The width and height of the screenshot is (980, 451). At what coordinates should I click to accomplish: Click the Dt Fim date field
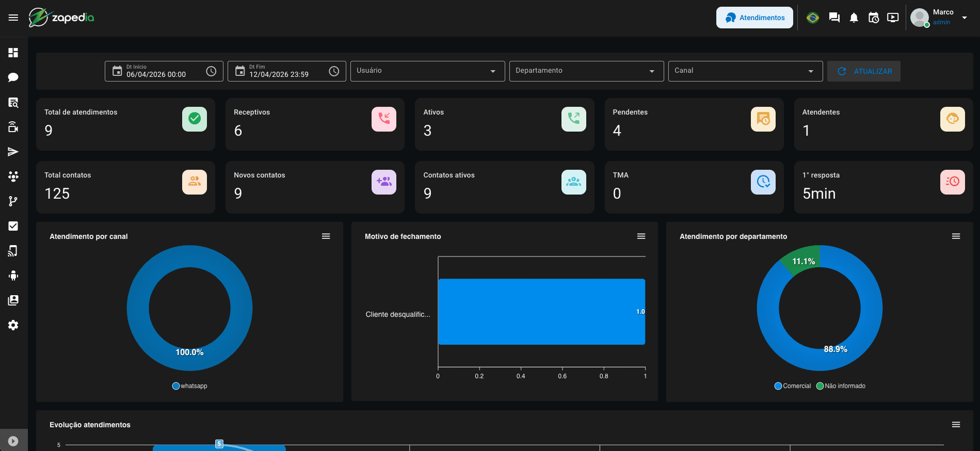pyautogui.click(x=287, y=71)
